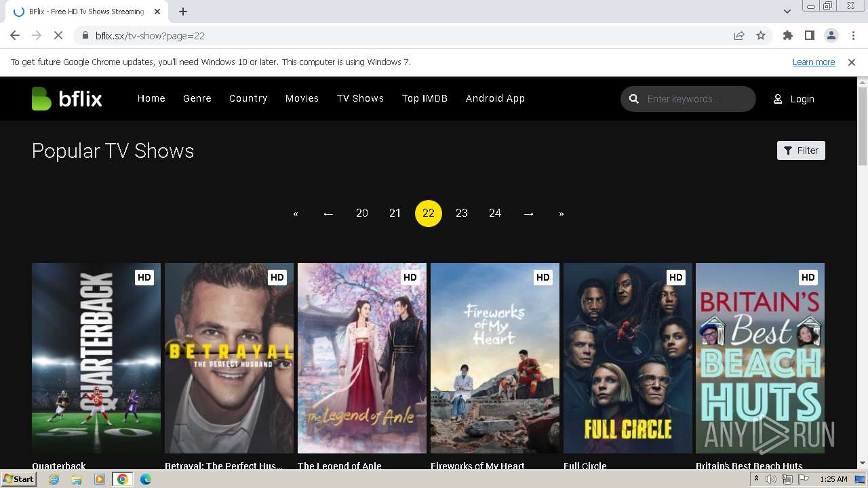The height and width of the screenshot is (488, 868).
Task: Open the Windows Start menu
Action: (19, 479)
